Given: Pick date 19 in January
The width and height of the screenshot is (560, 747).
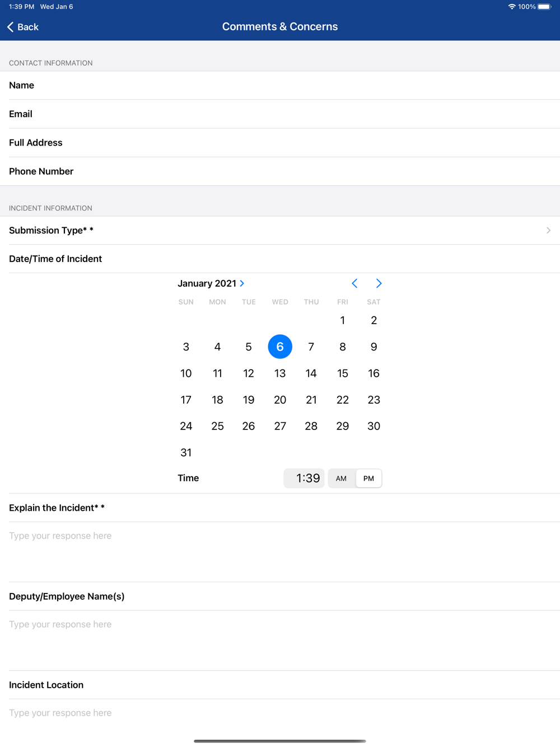Looking at the screenshot, I should pos(249,400).
